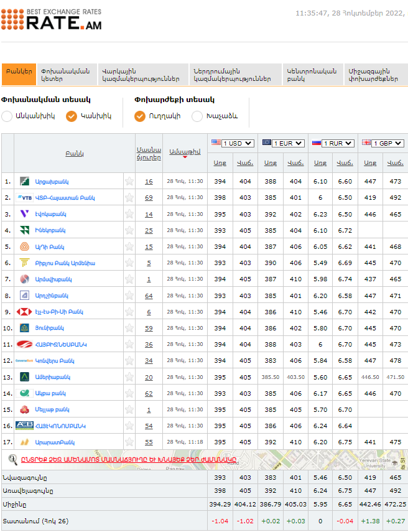This screenshot has width=408, height=532.
Task: Favorite Արցախբանկ using its star icon
Action: pos(129,181)
